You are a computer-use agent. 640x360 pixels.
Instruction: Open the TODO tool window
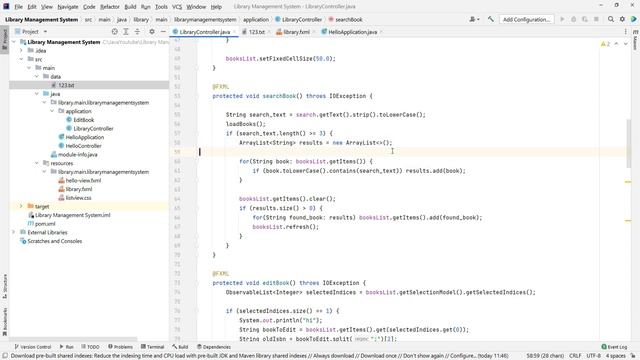pyautogui.click(x=90, y=347)
